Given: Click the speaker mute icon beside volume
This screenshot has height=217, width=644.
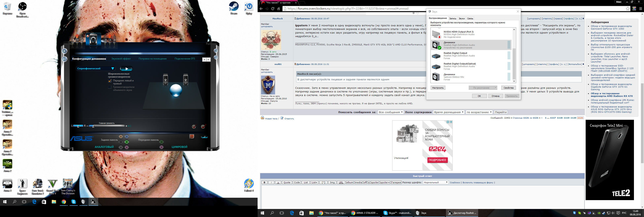Looking at the screenshot, I should pyautogui.click(x=129, y=126).
